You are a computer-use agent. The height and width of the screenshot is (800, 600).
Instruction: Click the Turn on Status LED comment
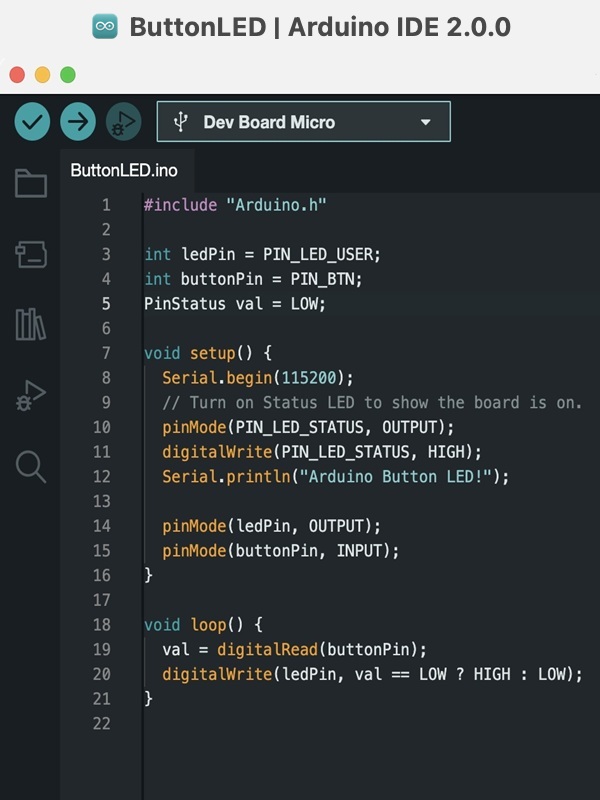372,403
